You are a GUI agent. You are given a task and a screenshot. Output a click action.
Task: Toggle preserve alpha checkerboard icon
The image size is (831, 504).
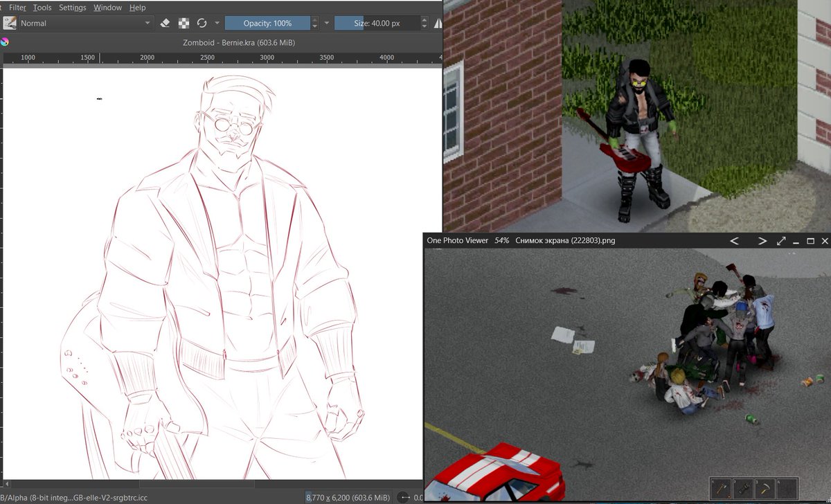click(184, 23)
